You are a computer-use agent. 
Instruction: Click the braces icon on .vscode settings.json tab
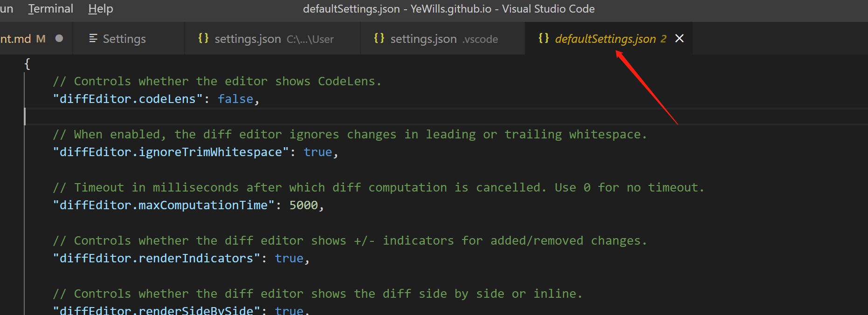pyautogui.click(x=379, y=38)
